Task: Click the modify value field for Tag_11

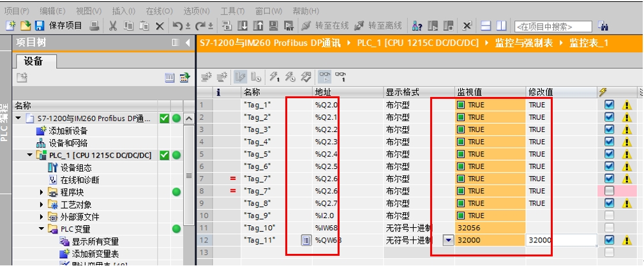Action: (560, 240)
